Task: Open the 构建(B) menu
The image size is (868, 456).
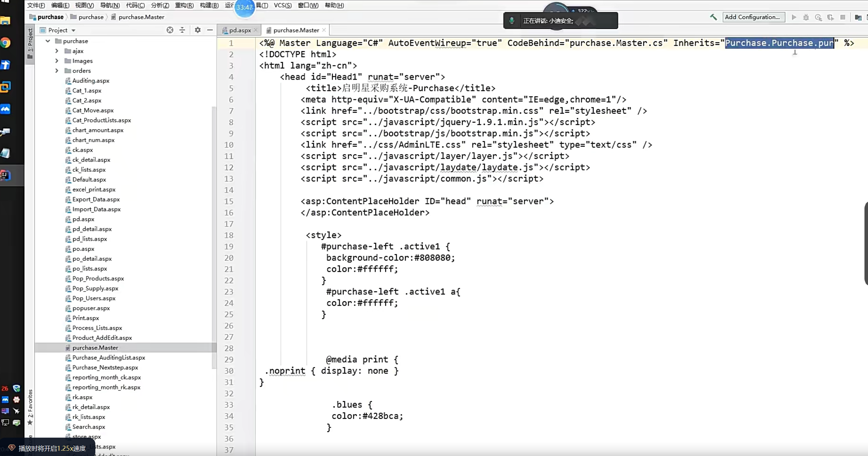Action: tap(209, 5)
